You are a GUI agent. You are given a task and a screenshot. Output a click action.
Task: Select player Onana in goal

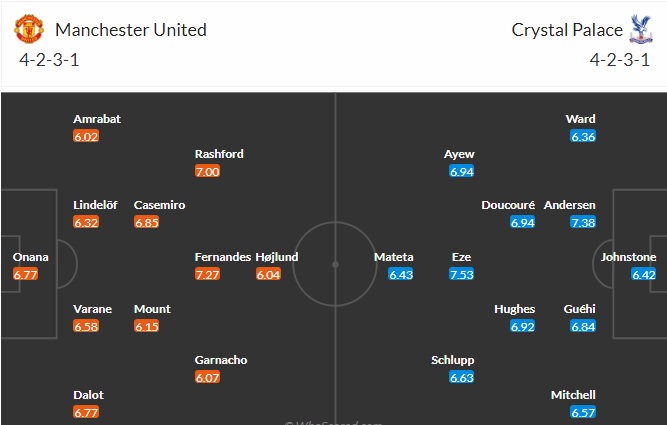[x=31, y=257]
